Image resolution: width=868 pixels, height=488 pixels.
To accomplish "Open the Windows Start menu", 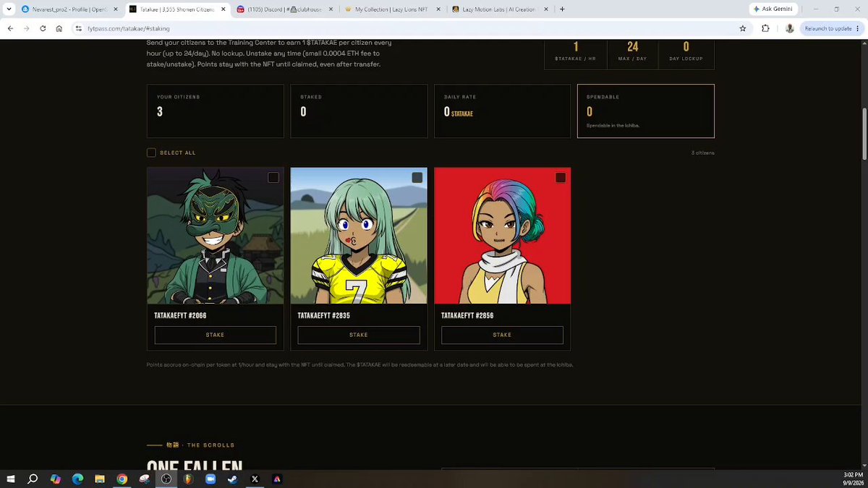I will pyautogui.click(x=11, y=479).
